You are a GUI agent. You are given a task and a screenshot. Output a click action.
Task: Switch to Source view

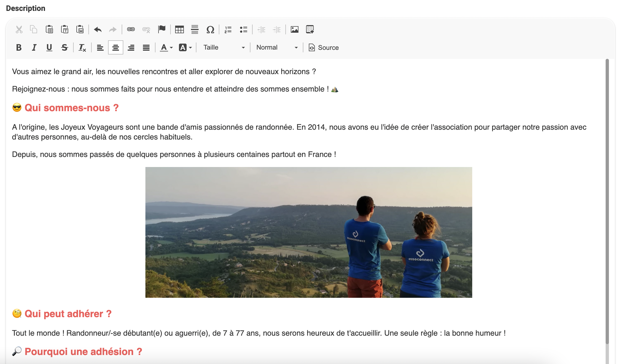pos(324,48)
